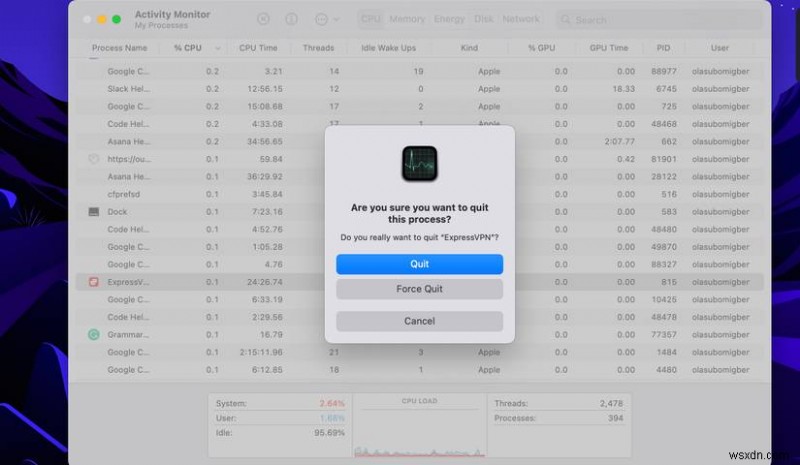Select the Slack Helper process row
The image size is (800, 465).
pyautogui.click(x=419, y=89)
